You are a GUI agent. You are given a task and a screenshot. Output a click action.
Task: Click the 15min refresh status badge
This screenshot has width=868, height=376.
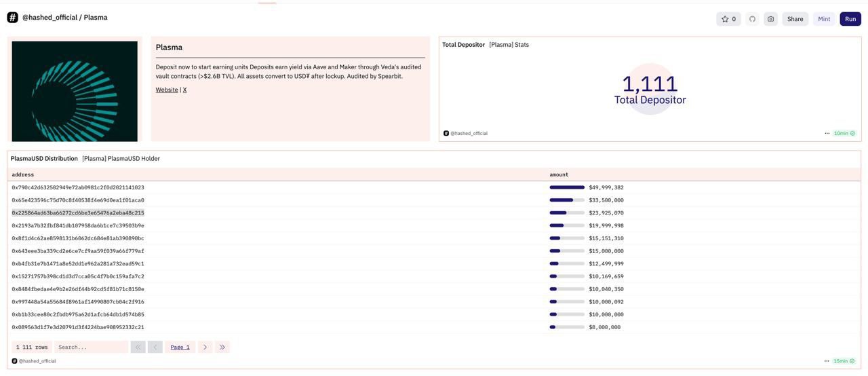coord(844,361)
